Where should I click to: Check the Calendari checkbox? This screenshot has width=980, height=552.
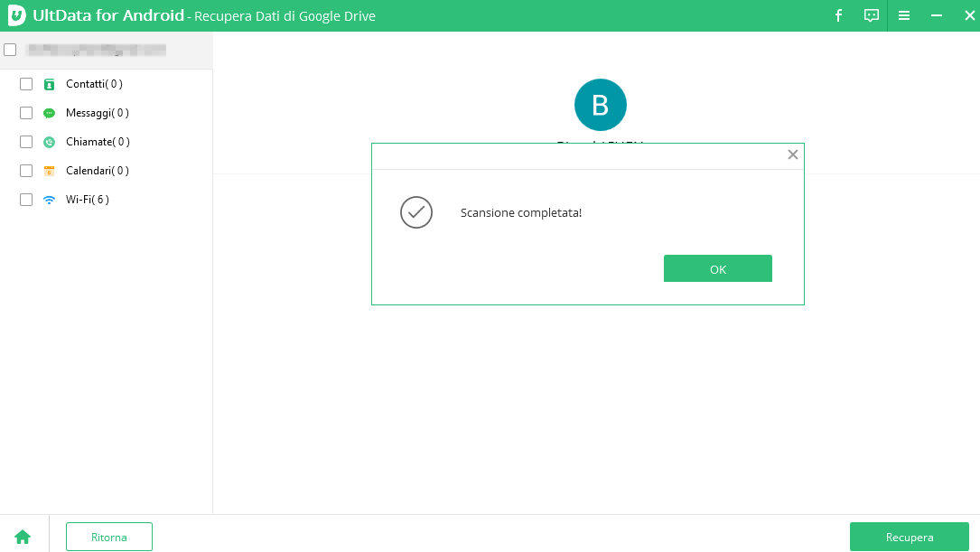point(26,171)
